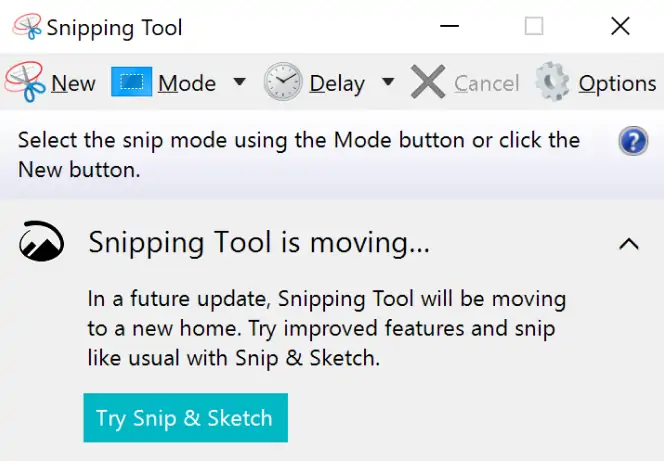Screen dimensions: 664x461
Task: Click the blue rectangular snip Mode icon
Action: click(x=132, y=82)
